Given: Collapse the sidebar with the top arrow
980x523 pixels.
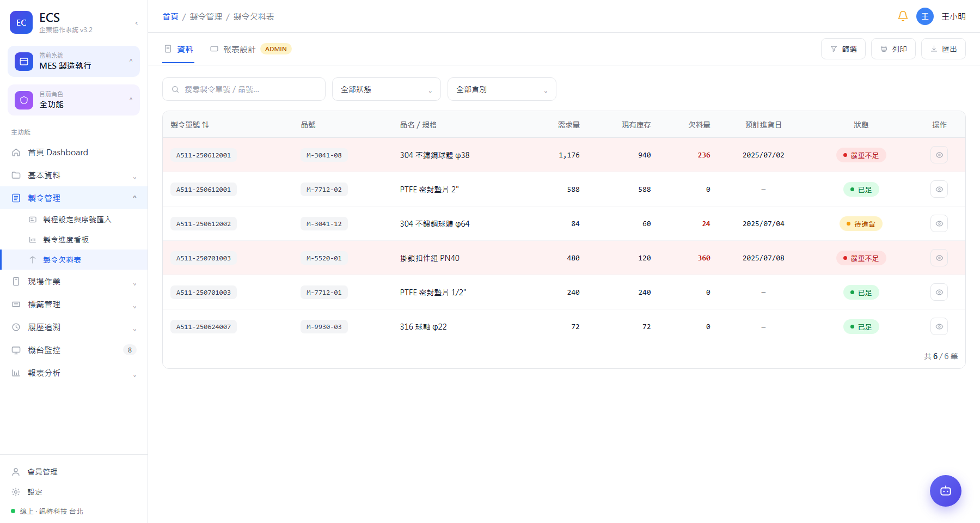Looking at the screenshot, I should point(136,23).
